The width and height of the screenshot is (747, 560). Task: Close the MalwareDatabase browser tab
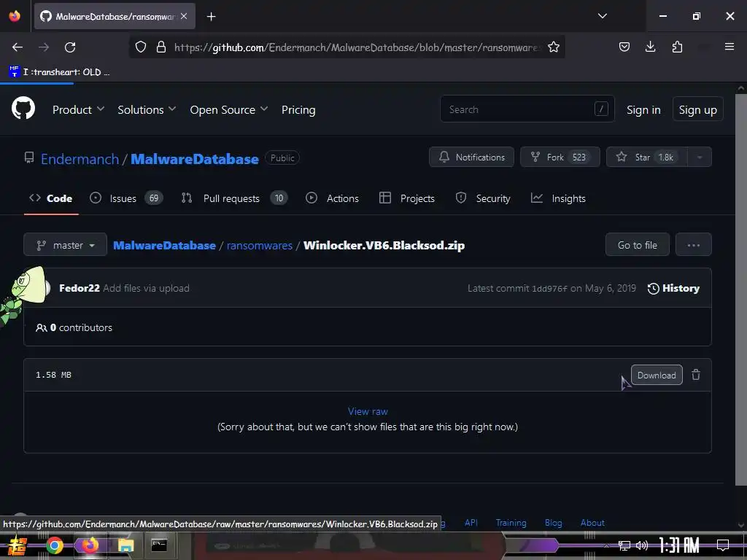[x=184, y=16]
